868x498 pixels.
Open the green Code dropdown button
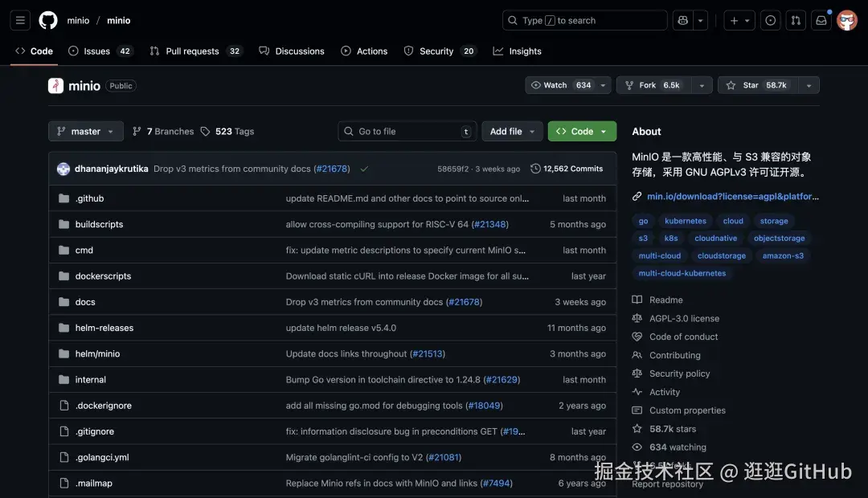pyautogui.click(x=582, y=132)
